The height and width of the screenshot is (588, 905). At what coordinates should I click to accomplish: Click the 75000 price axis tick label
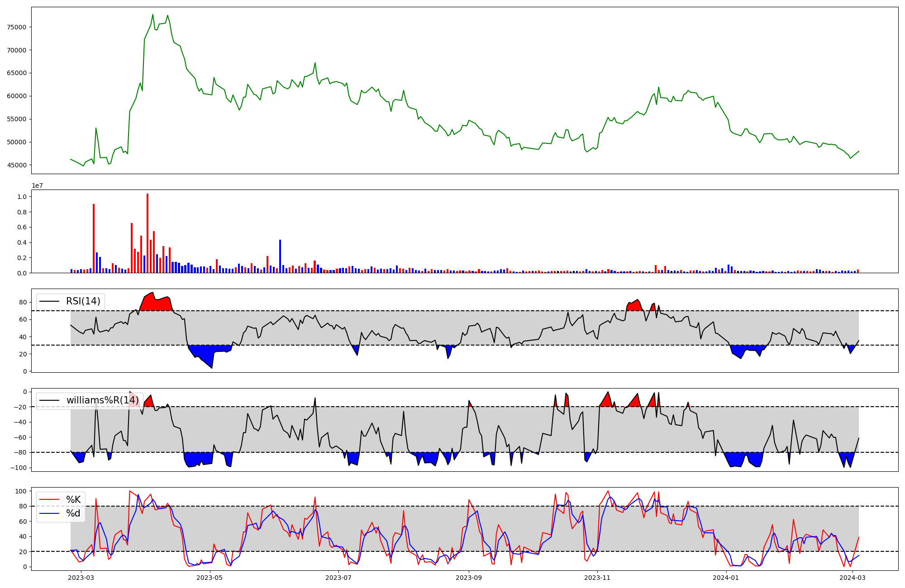[17, 27]
